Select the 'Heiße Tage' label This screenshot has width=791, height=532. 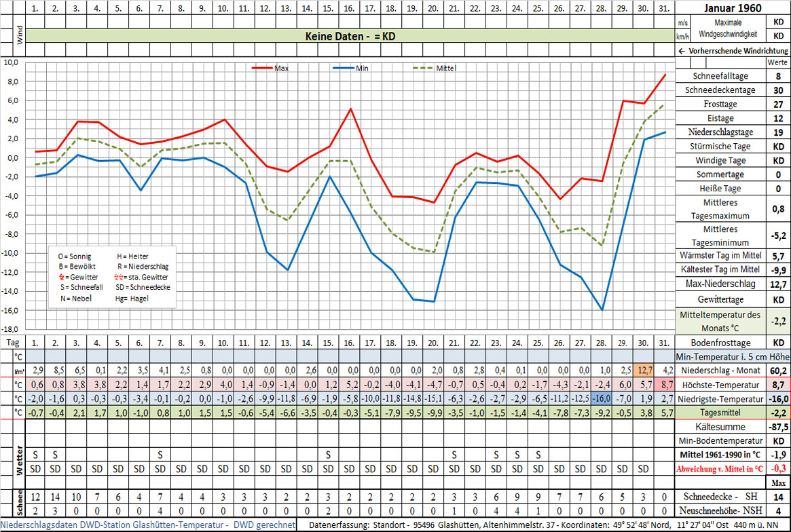coord(720,189)
